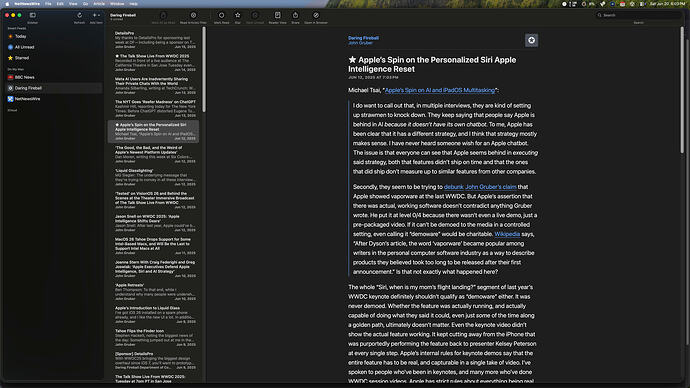Image resolution: width=690 pixels, height=388 pixels.
Task: Select 'Tested on VisionOS 26' article
Action: pos(153,200)
